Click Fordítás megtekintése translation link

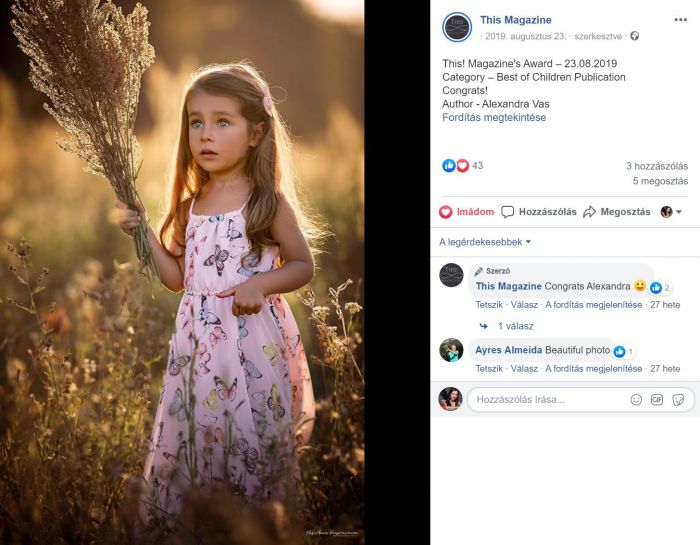494,117
